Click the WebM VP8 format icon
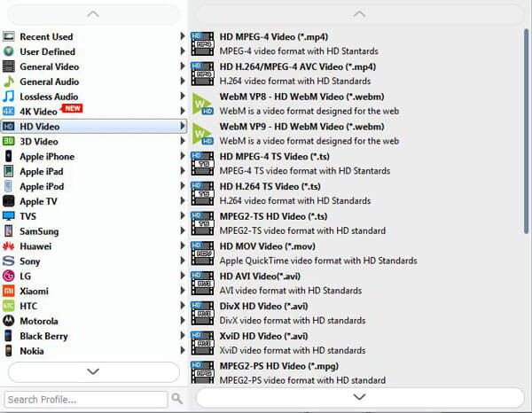Image resolution: width=532 pixels, height=413 pixels. [202, 104]
